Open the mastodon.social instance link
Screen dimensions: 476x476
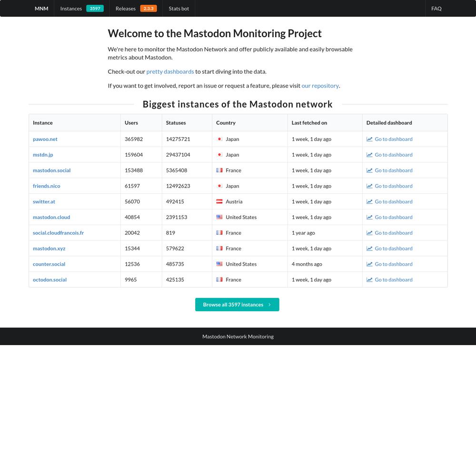pos(51,170)
